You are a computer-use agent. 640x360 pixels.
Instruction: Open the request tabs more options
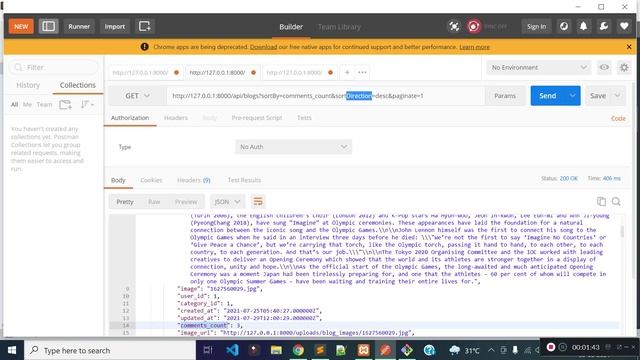click(362, 72)
